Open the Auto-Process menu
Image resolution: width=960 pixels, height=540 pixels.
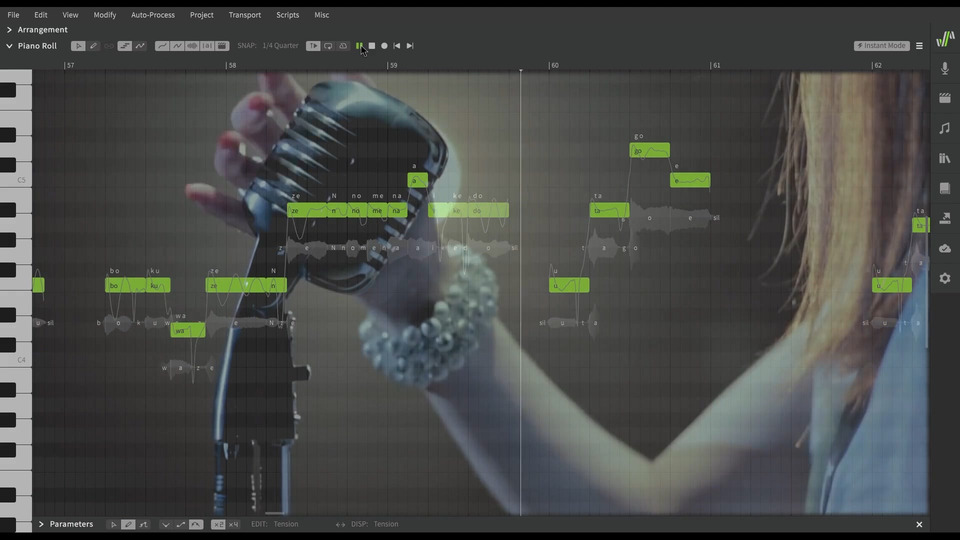pos(153,15)
